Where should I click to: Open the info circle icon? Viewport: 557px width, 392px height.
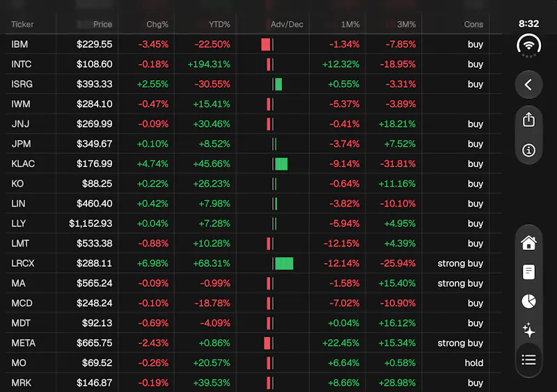click(x=528, y=150)
